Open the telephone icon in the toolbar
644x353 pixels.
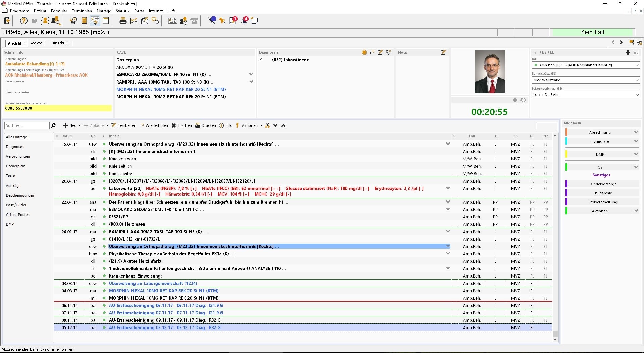click(x=194, y=21)
